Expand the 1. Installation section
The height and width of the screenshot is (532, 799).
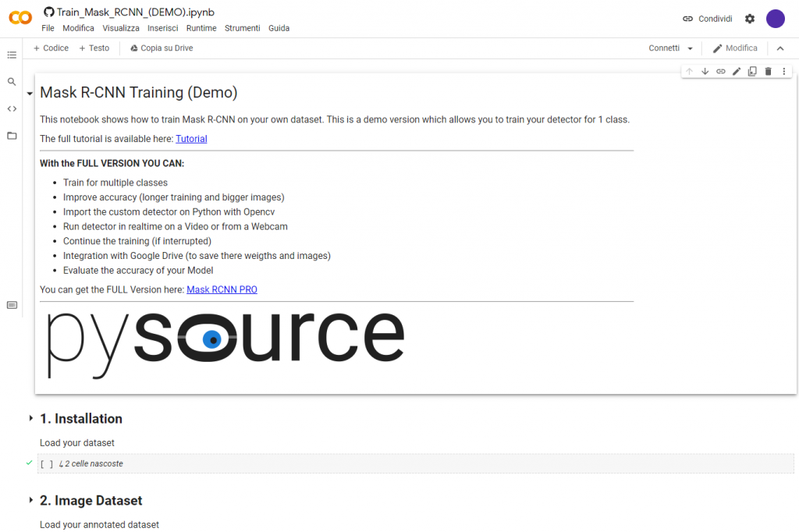click(30, 418)
